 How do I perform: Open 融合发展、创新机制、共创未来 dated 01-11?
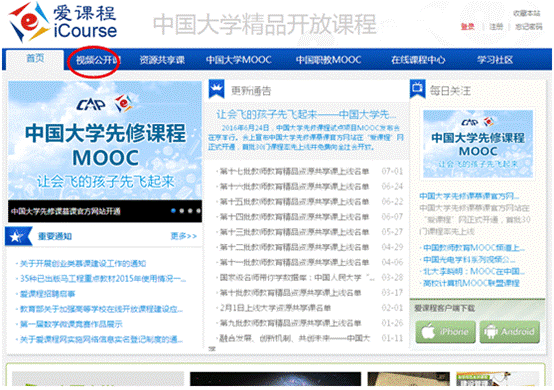294,338
